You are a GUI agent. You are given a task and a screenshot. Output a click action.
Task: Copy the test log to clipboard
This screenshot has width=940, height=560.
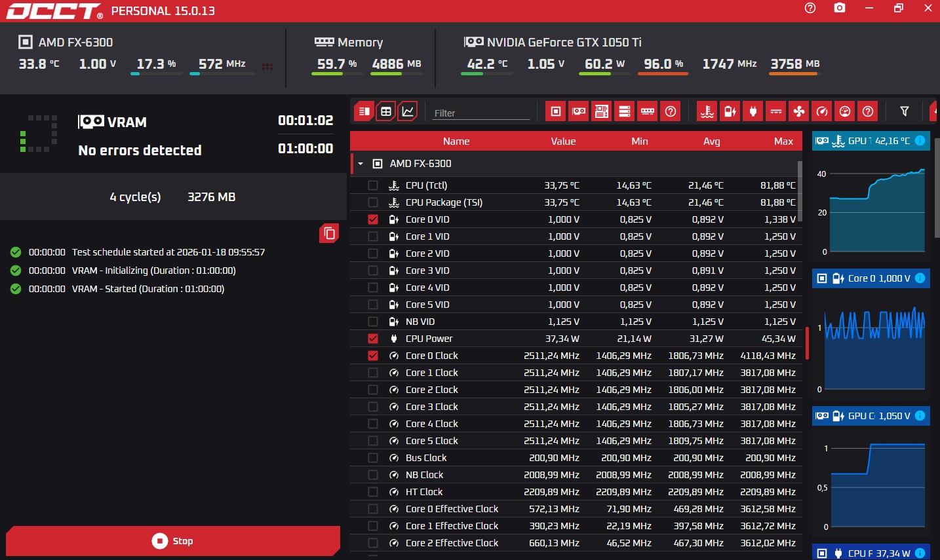pos(330,233)
